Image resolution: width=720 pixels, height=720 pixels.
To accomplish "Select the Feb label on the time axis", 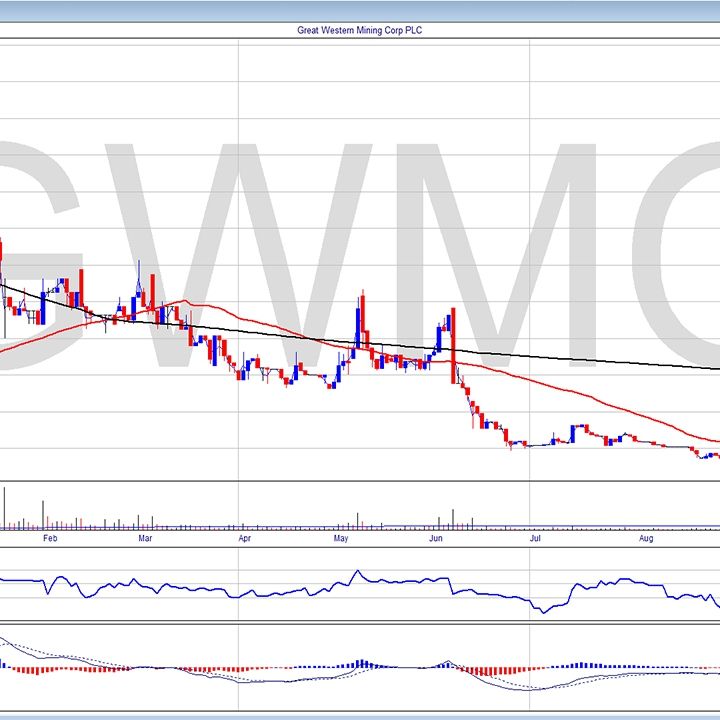I will 52,538.
